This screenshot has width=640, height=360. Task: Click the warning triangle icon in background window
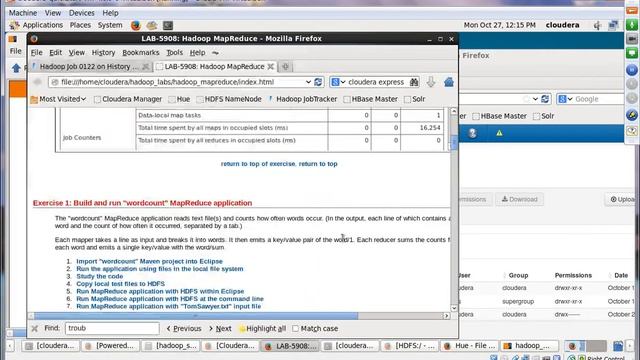[x=499, y=133]
